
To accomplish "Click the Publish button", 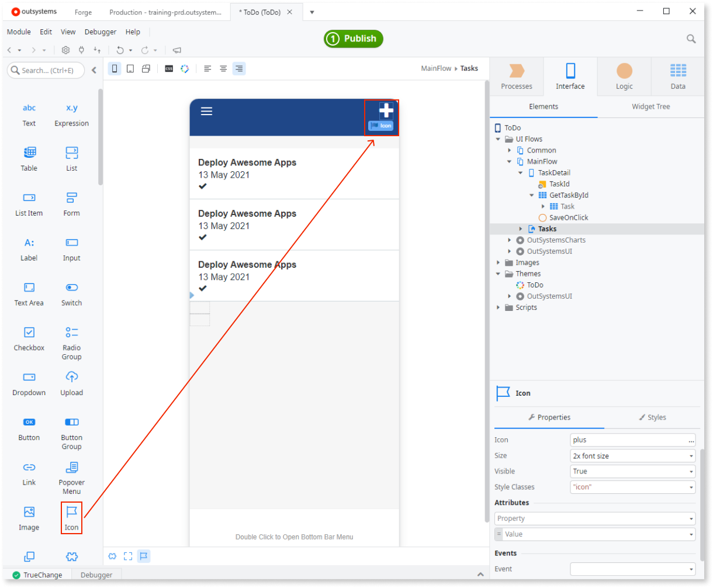I will point(353,39).
